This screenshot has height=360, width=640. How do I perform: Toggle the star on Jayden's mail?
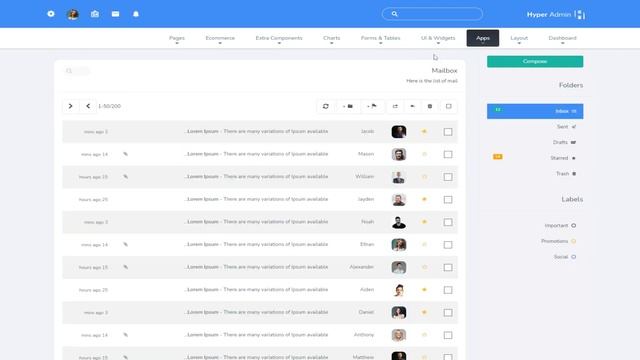[424, 199]
